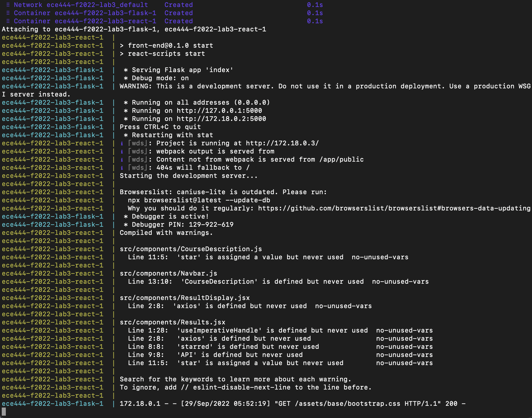This screenshot has height=418, width=532.
Task: Click info icon before '404s will fallback'
Action: [x=122, y=168]
